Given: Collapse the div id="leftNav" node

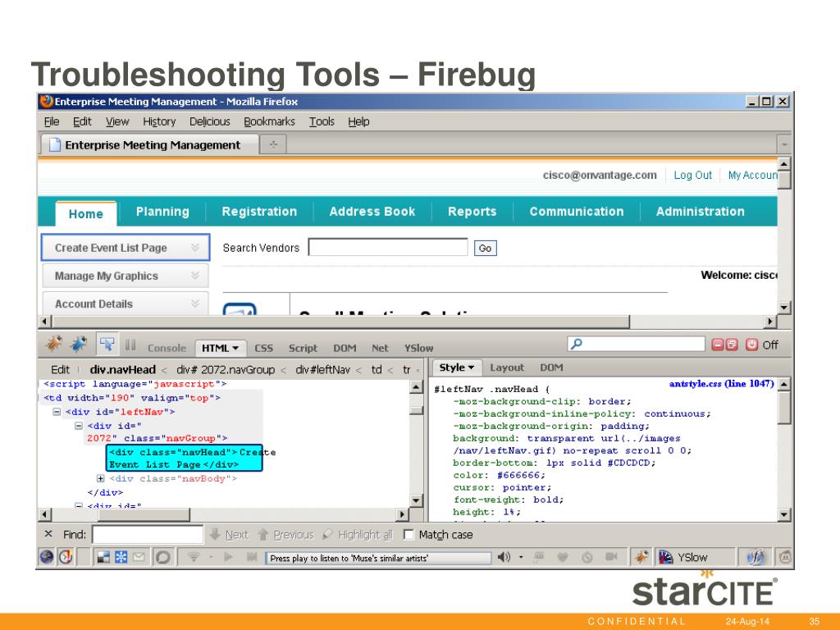Looking at the screenshot, I should tap(57, 412).
